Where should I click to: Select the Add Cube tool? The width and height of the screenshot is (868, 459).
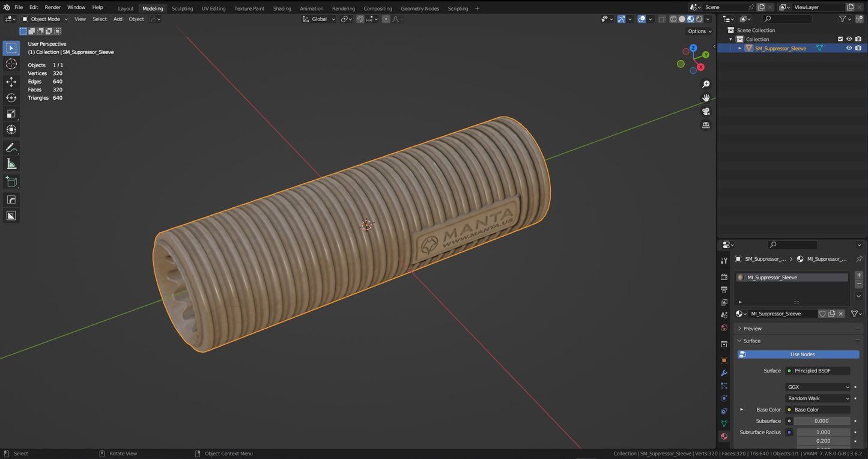point(11,181)
